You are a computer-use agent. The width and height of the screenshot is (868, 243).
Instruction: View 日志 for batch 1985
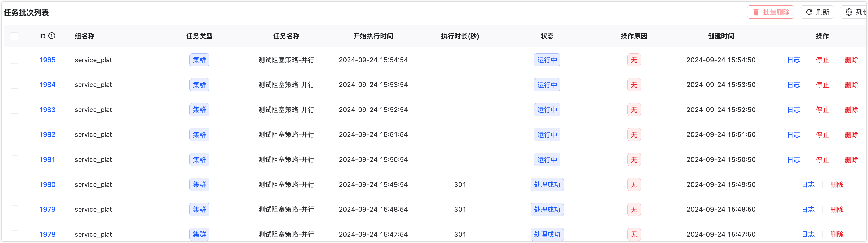tap(793, 60)
